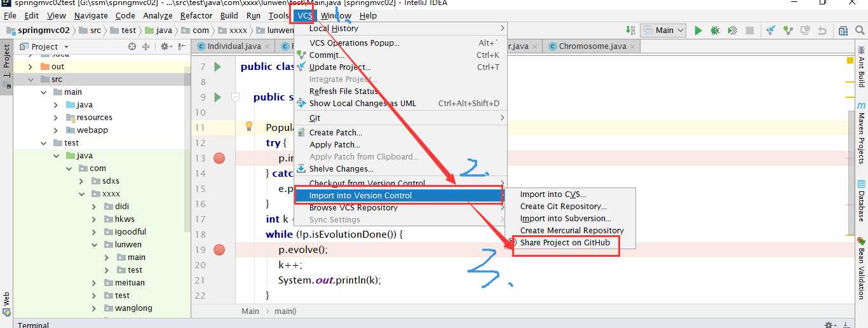Screen dimensions: 868x328
Task: Choose Shelve Changes... menu entry
Action: pos(400,168)
